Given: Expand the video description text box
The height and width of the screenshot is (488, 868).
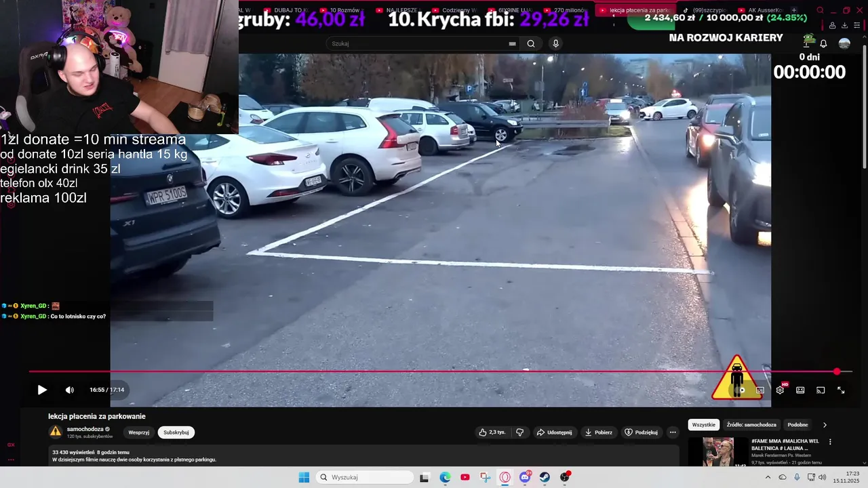Looking at the screenshot, I should pyautogui.click(x=363, y=455).
